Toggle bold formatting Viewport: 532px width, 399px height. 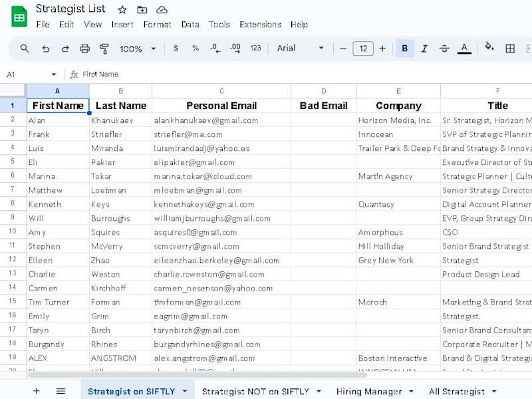(x=405, y=49)
